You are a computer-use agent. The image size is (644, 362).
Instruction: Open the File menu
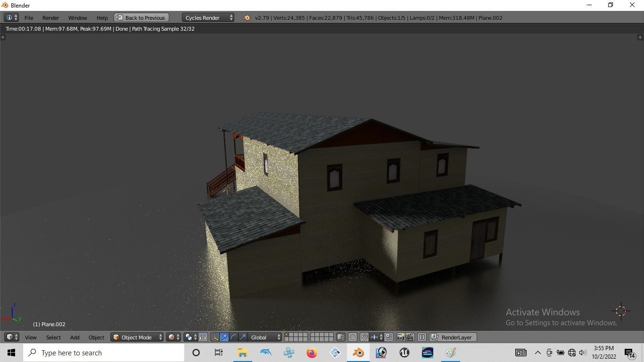click(29, 17)
